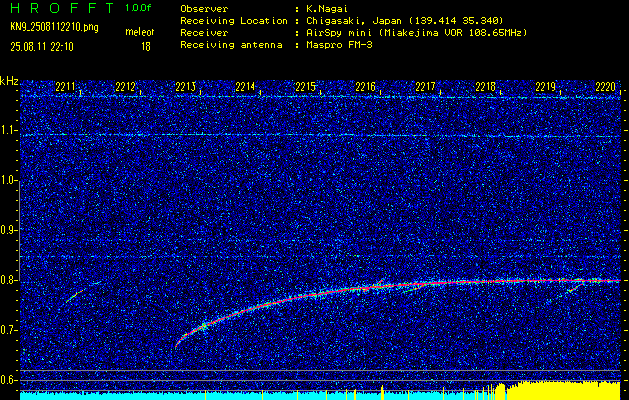The image size is (629, 400).
Task: Click the 0.8 frequency axis label
Action: click(9, 280)
